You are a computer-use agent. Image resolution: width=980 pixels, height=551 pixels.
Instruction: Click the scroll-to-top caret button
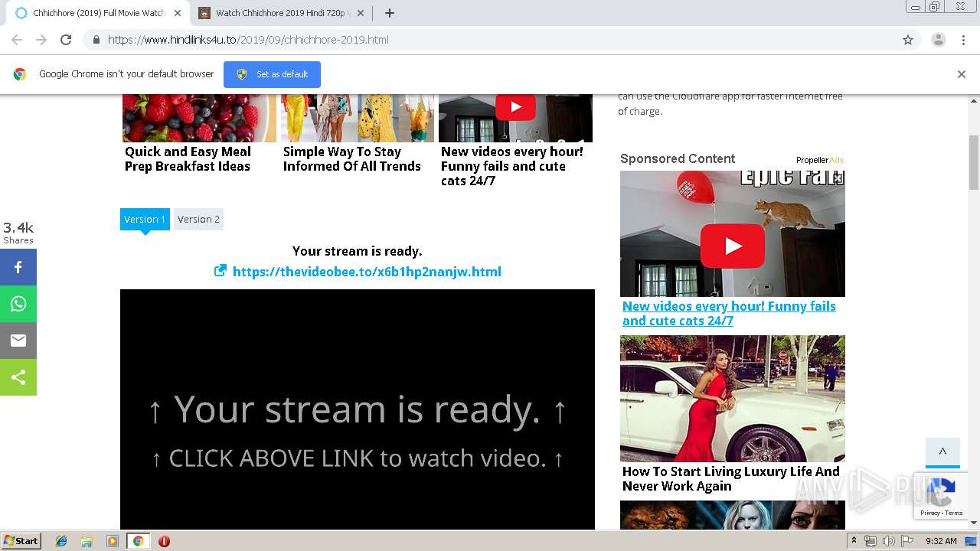tap(942, 452)
